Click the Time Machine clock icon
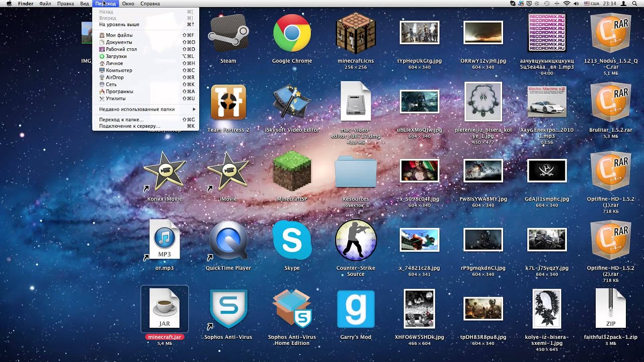644x362 pixels. point(546,4)
